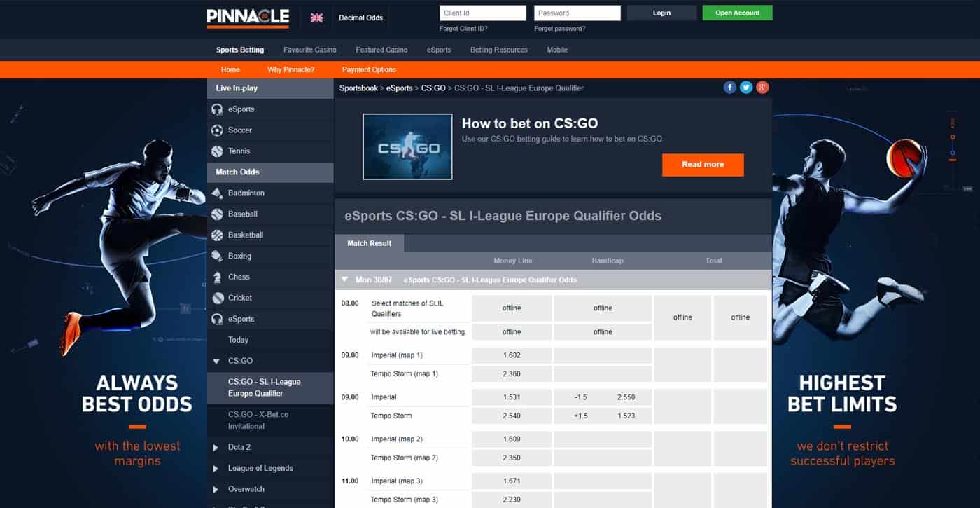Open the Mobile menu item
The image size is (980, 508).
point(557,50)
